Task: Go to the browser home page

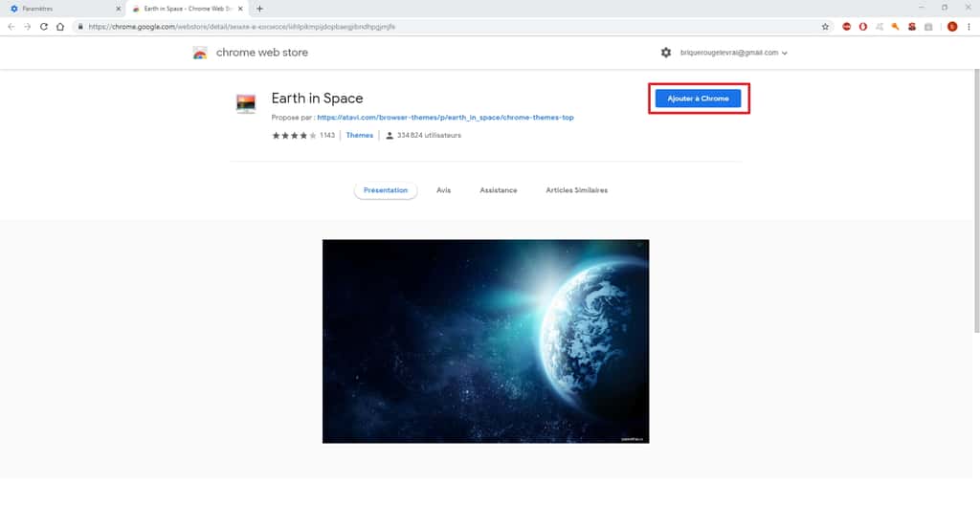Action: (x=60, y=27)
